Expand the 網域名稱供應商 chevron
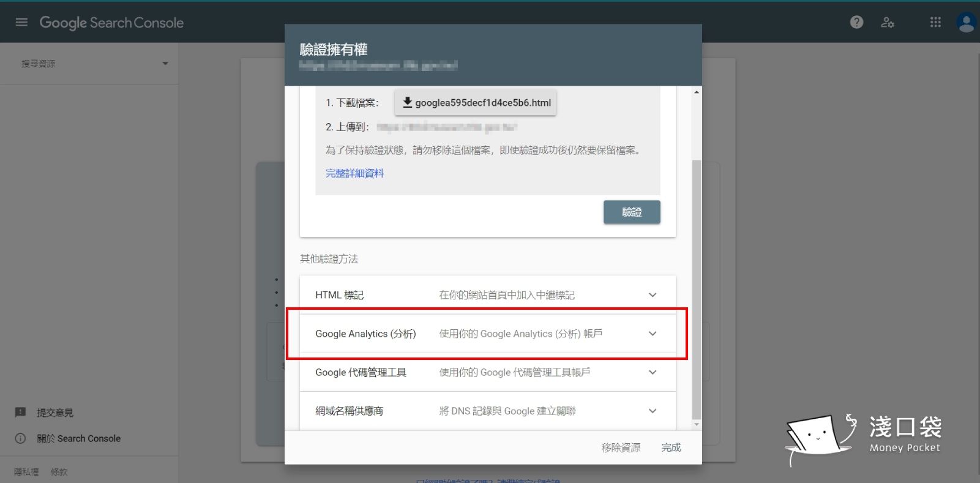 click(x=653, y=411)
